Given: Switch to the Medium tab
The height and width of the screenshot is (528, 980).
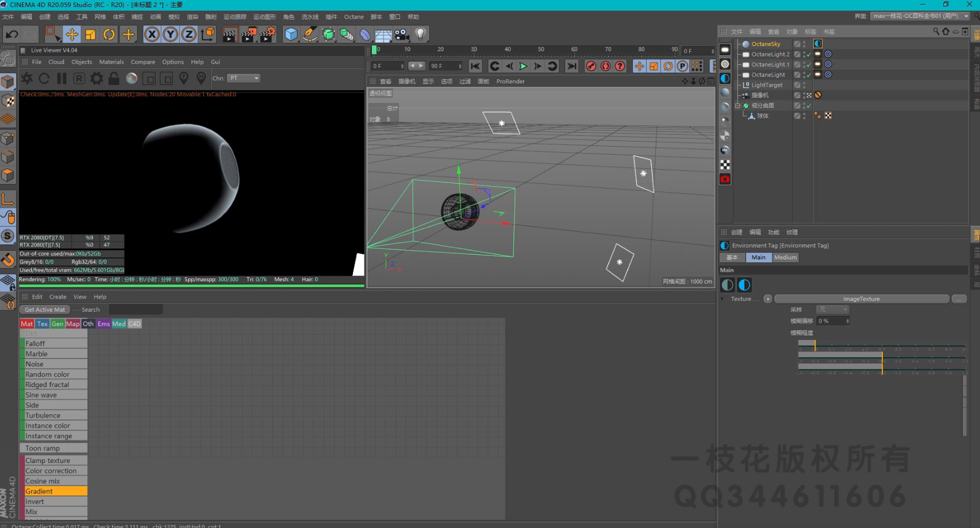Looking at the screenshot, I should [x=785, y=258].
